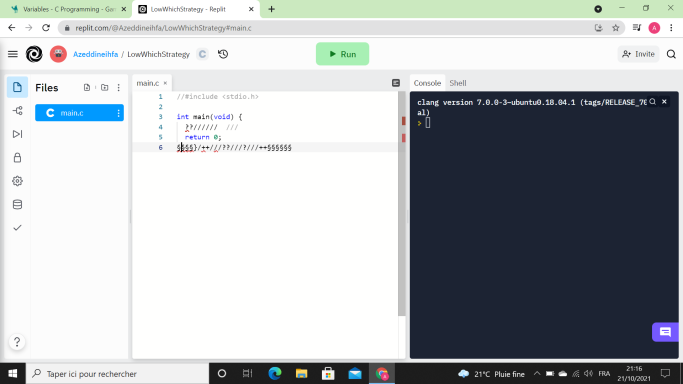The height and width of the screenshot is (384, 683).
Task: Open the Version control sidebar icon
Action: click(17, 111)
